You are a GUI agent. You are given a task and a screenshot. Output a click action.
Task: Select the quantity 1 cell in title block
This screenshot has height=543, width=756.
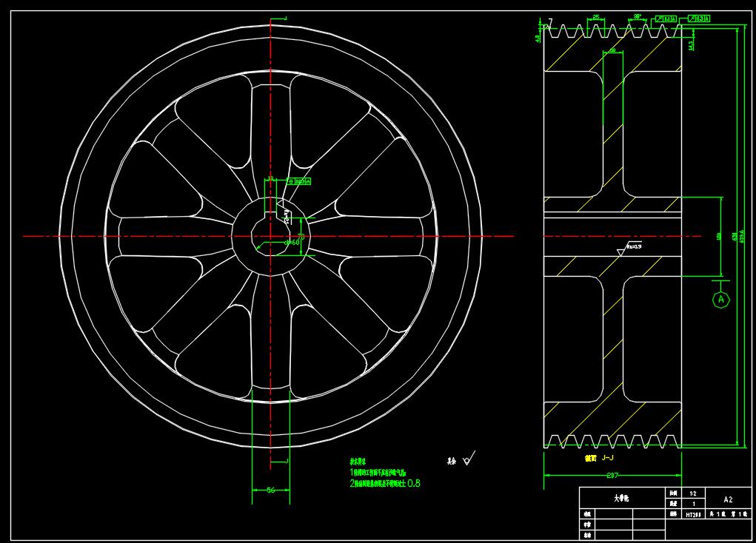pos(693,504)
